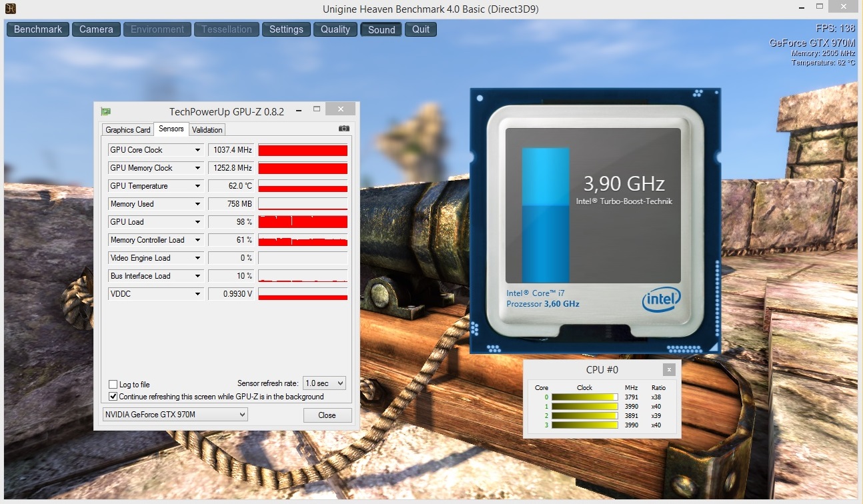Click the Core 0 clock bar
The height and width of the screenshot is (504, 863).
click(x=585, y=397)
